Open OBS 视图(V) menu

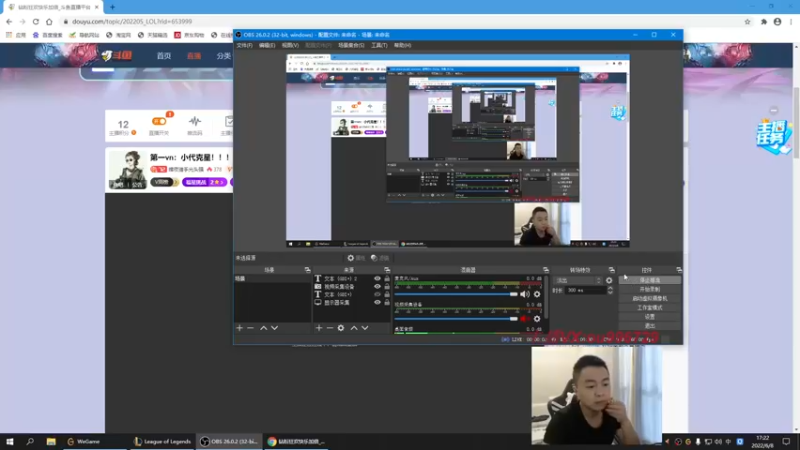[x=290, y=45]
